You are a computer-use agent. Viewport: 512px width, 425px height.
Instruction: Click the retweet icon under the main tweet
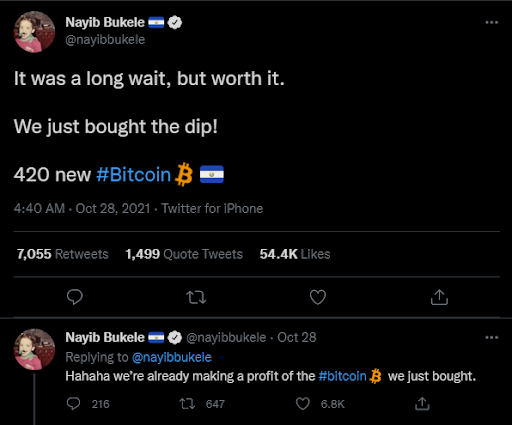click(196, 297)
